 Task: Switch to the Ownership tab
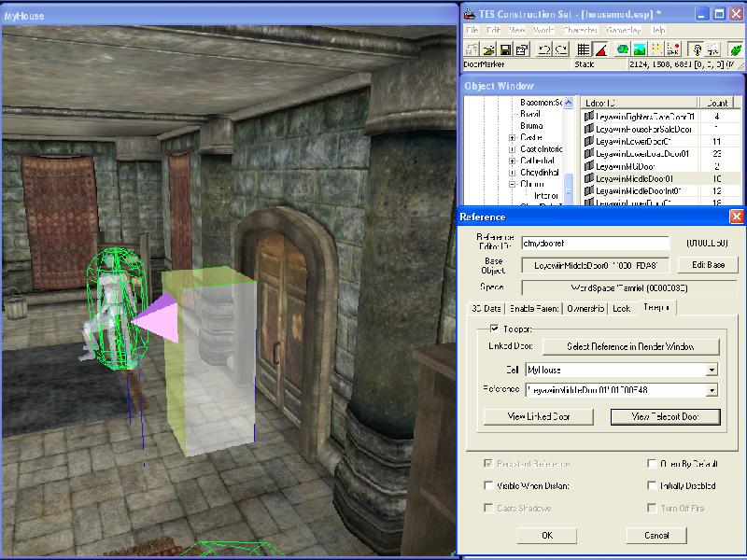coord(585,309)
